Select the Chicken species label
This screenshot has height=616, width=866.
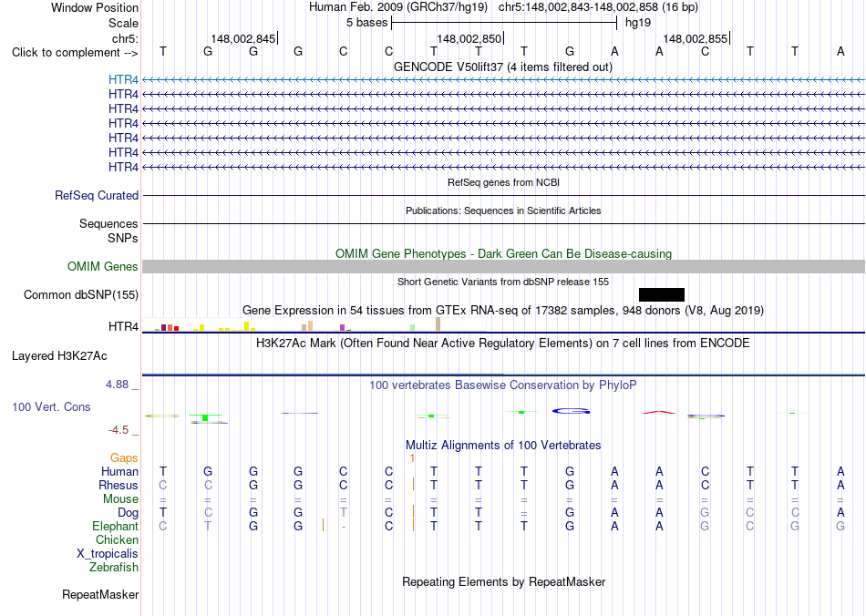point(117,539)
